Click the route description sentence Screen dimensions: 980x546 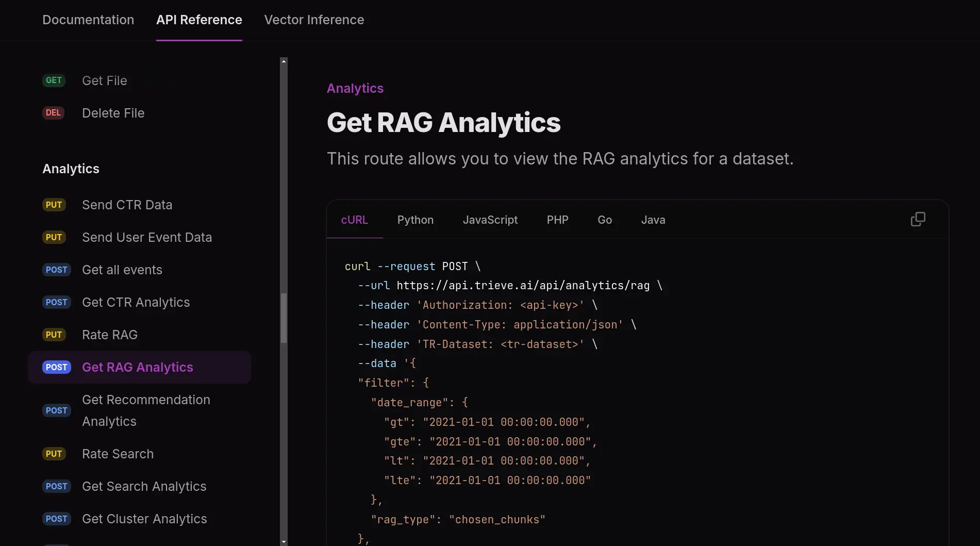(x=560, y=158)
